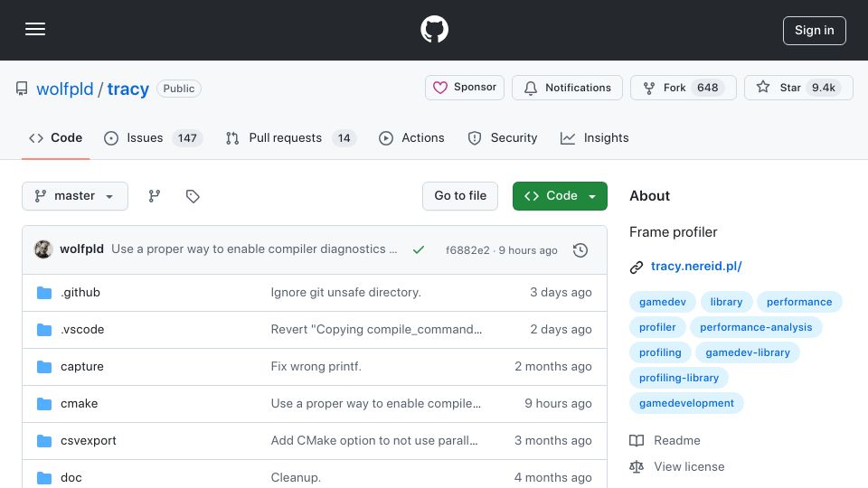Select the gamedev topic tag
This screenshot has width=868, height=488.
pos(663,302)
